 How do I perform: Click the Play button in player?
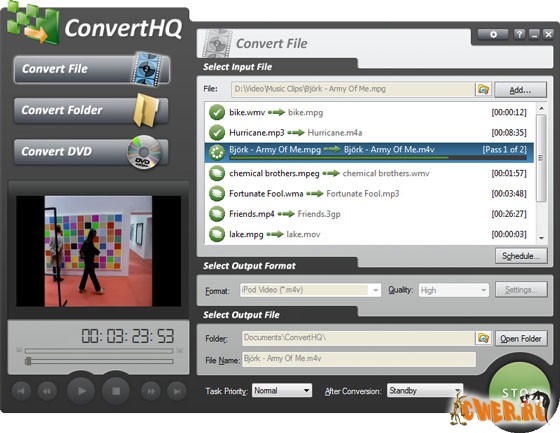click(81, 391)
